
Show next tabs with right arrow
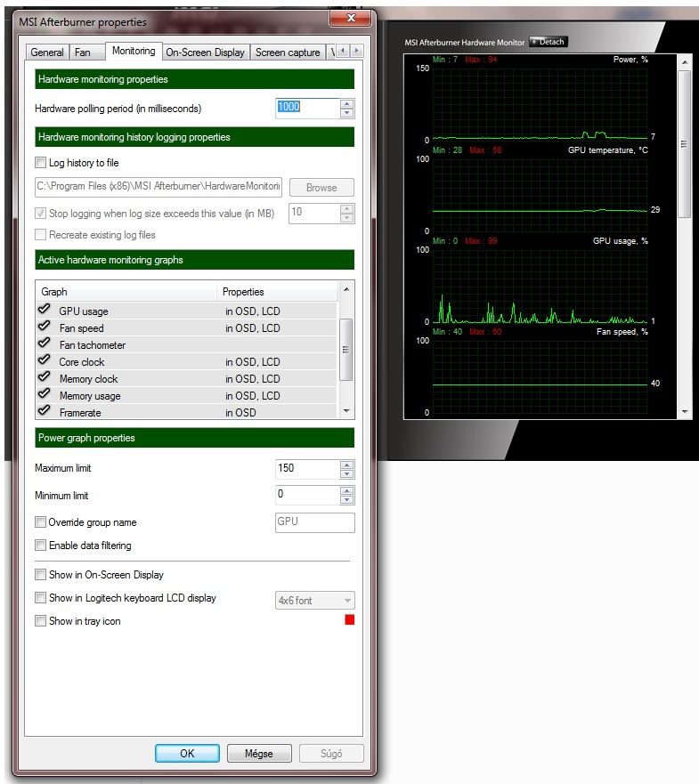pos(356,51)
